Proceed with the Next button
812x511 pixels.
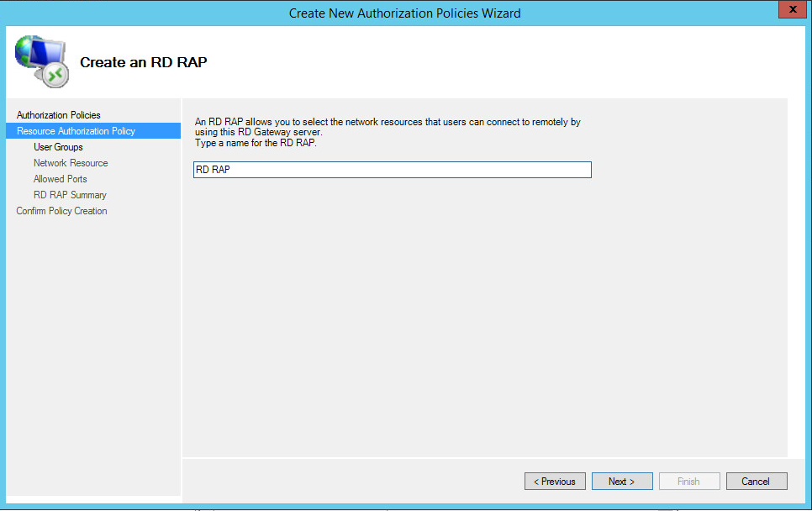pos(622,482)
